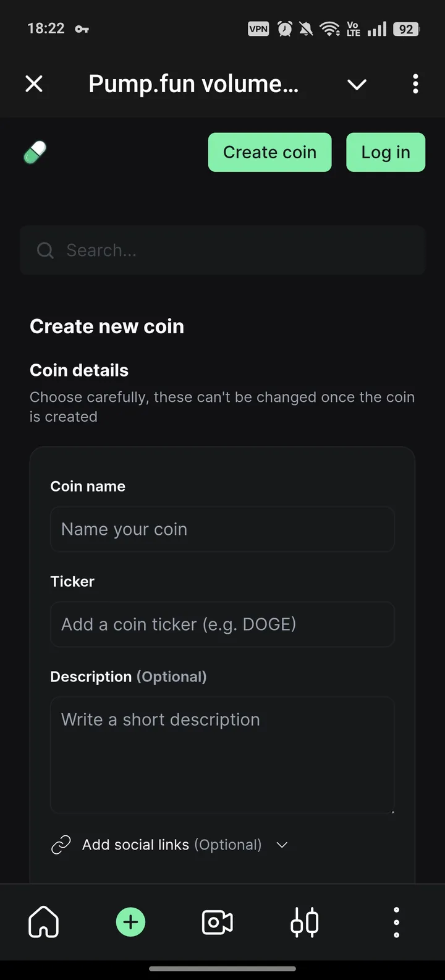Click the Description text area
The height and width of the screenshot is (980, 445).
pyautogui.click(x=222, y=755)
